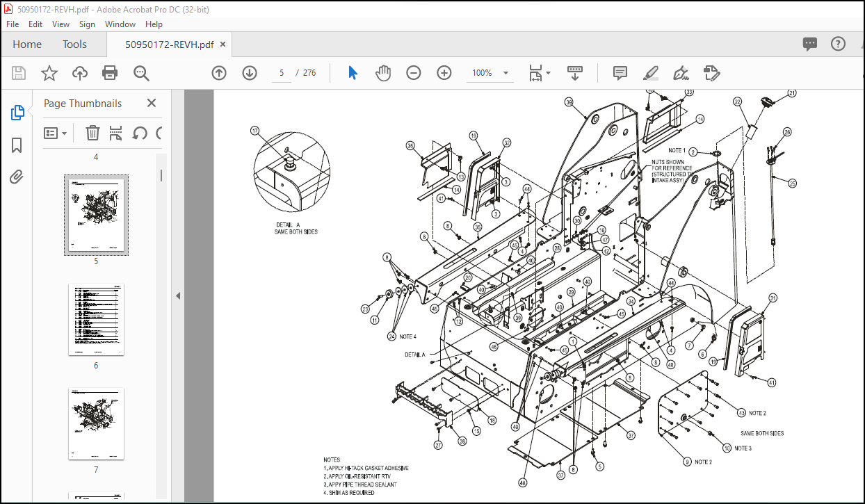Go to next page arrow
The image size is (865, 504).
pos(250,73)
